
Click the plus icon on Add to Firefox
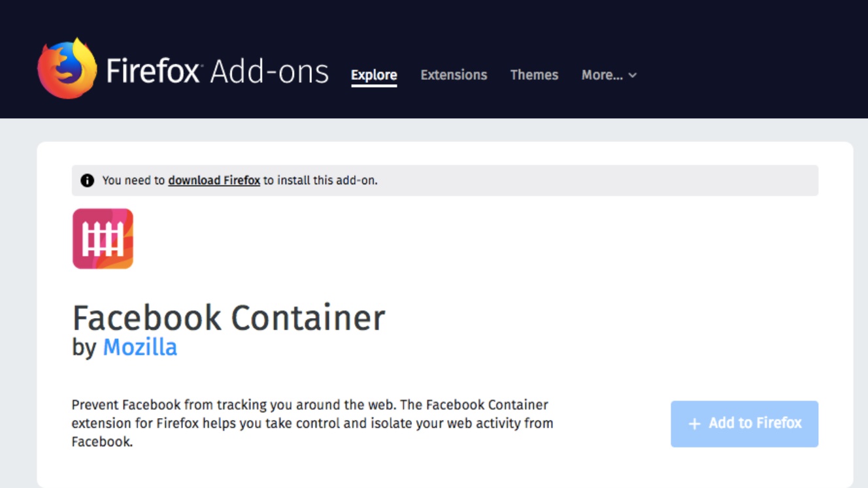(694, 424)
